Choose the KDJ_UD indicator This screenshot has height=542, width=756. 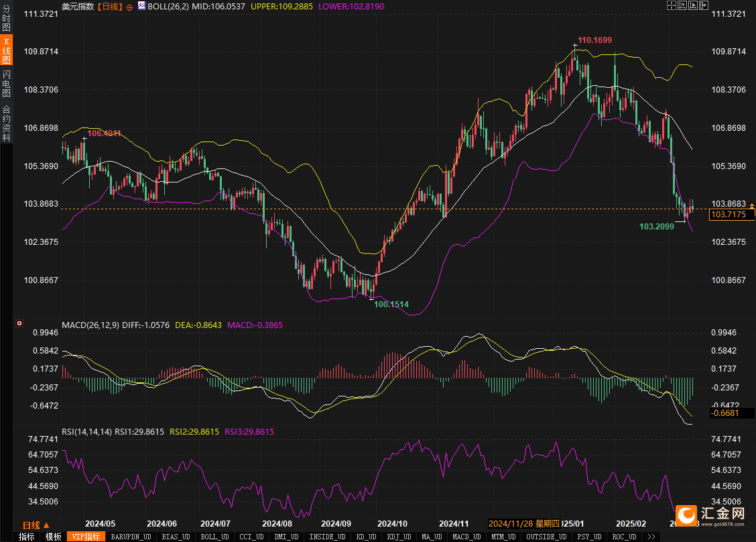[x=399, y=537]
